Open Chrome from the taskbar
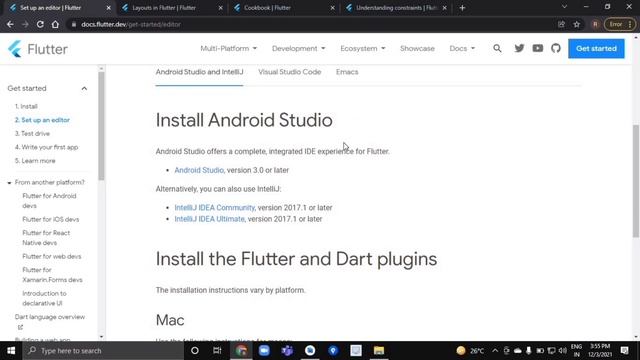The image size is (640, 360). point(241,351)
